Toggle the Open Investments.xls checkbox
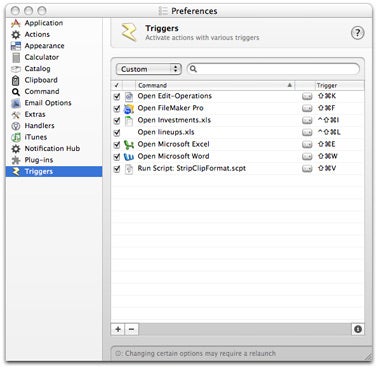 coord(117,120)
